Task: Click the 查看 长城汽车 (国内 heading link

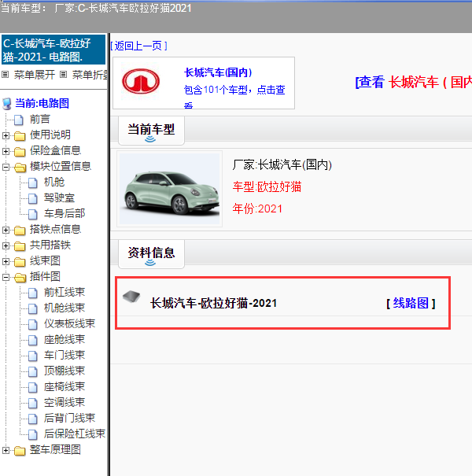Action: 414,82
